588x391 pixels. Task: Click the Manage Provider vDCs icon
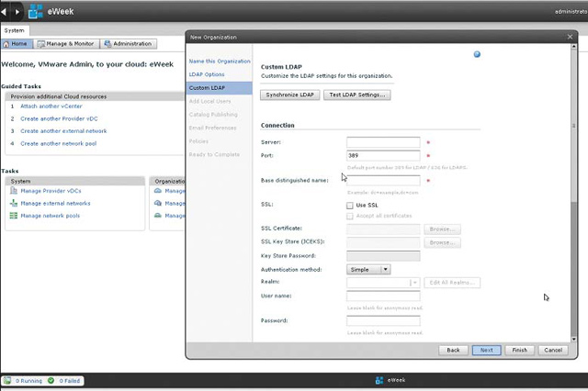coord(14,191)
